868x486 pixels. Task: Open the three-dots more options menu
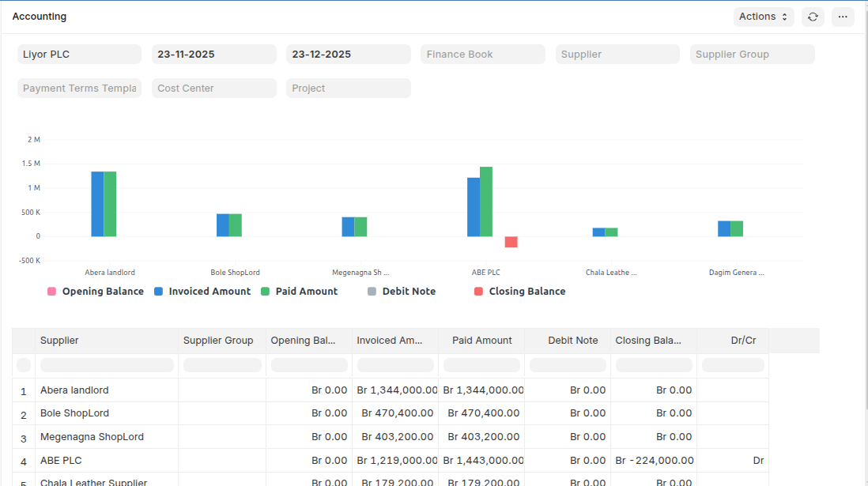843,17
